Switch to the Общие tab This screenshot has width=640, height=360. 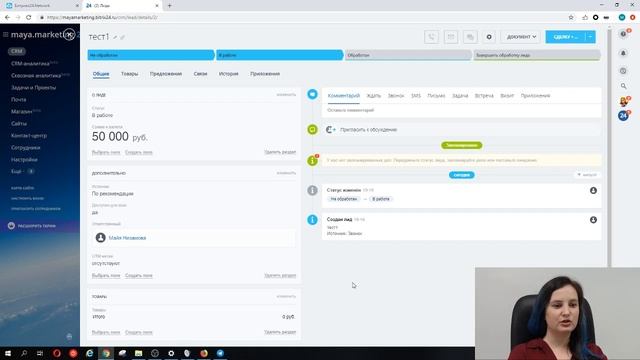pyautogui.click(x=101, y=74)
